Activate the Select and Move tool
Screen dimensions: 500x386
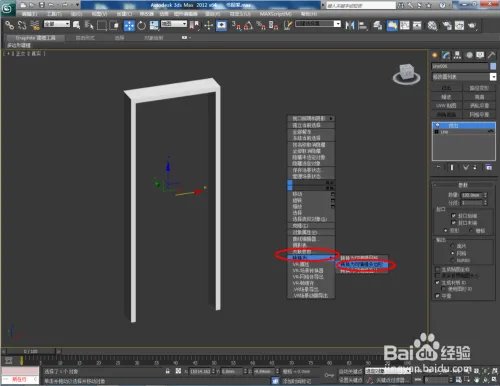pos(129,25)
